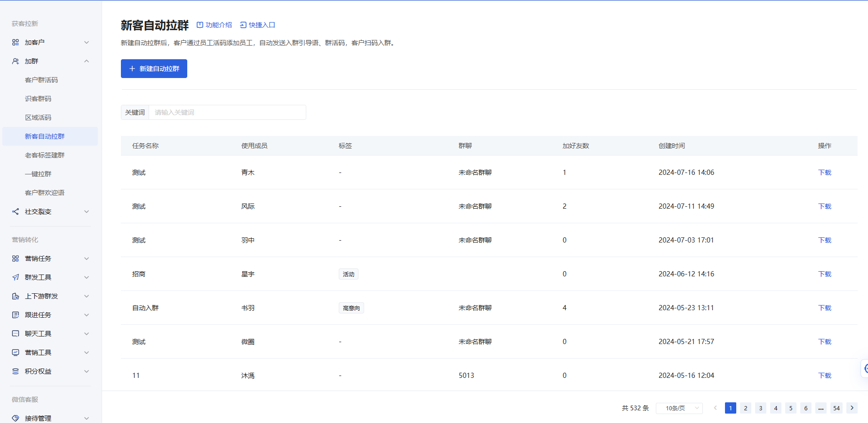Click the 社交裂变 share icon
Viewport: 868px width, 423px height.
pyautogui.click(x=16, y=211)
